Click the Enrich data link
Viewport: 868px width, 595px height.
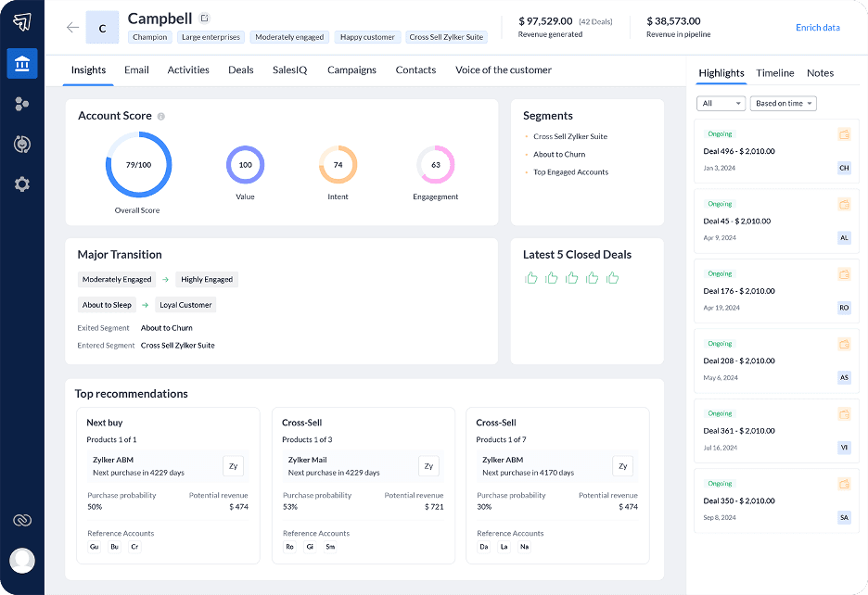pos(817,28)
